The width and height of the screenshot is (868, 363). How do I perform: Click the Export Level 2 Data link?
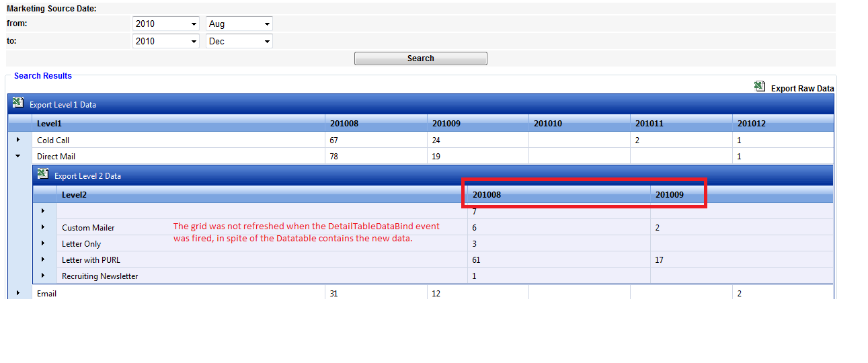(x=87, y=176)
